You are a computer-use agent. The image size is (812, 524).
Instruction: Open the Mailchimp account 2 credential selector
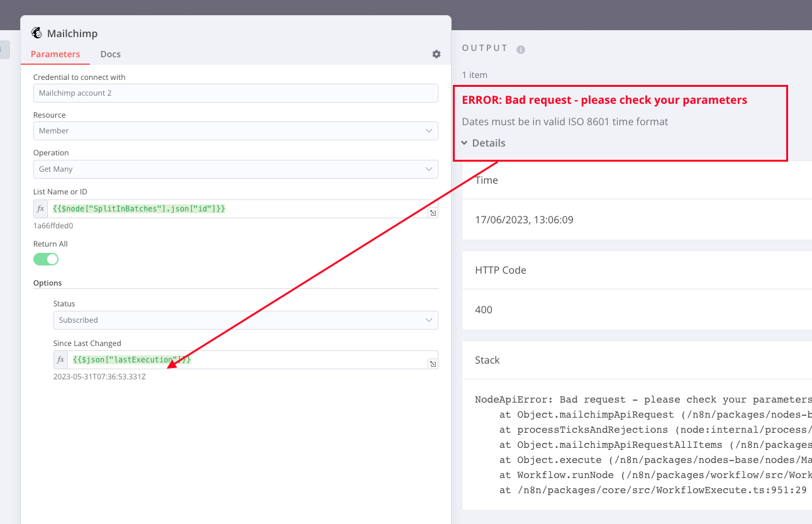point(235,92)
